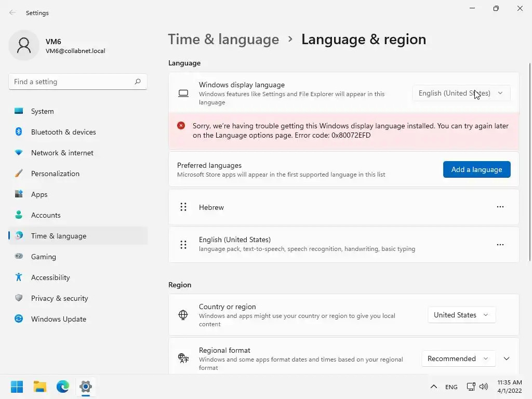Select Apps in the sidebar

tap(78, 194)
